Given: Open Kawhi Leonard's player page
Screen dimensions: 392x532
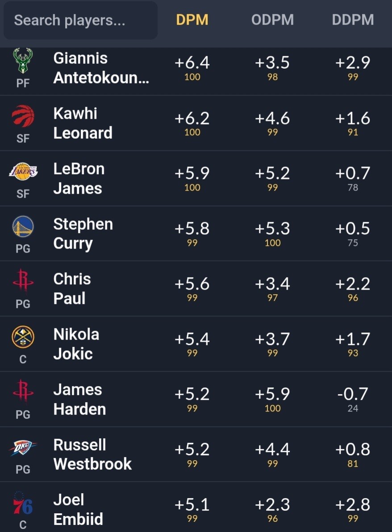Looking at the screenshot, I should coord(83,123).
